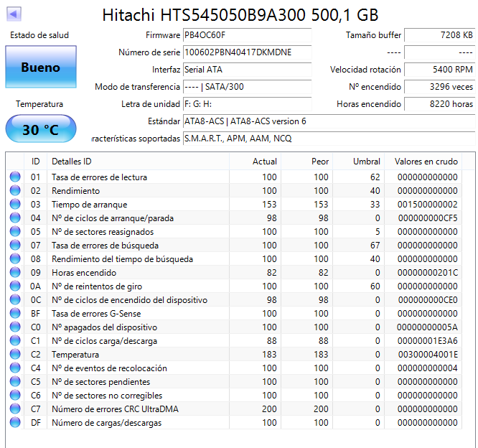Click the previous disk arrow icon
The width and height of the screenshot is (478, 448).
pyautogui.click(x=14, y=14)
